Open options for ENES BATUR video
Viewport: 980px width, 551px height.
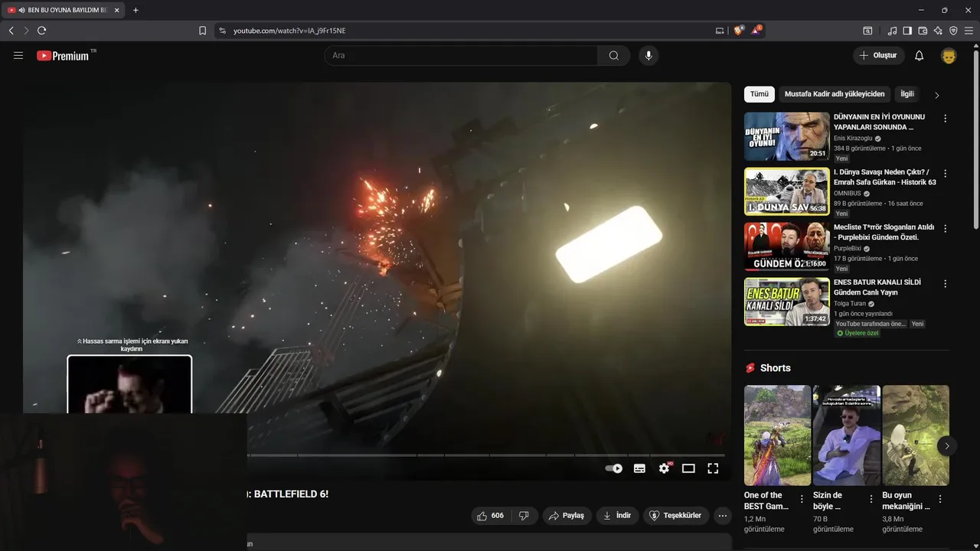pos(946,284)
